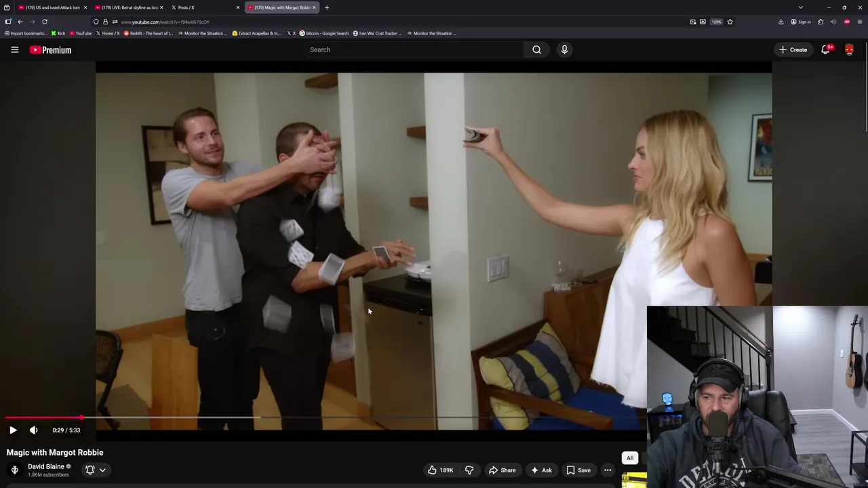Select the All filter chip
868x488 pixels.
click(x=630, y=458)
